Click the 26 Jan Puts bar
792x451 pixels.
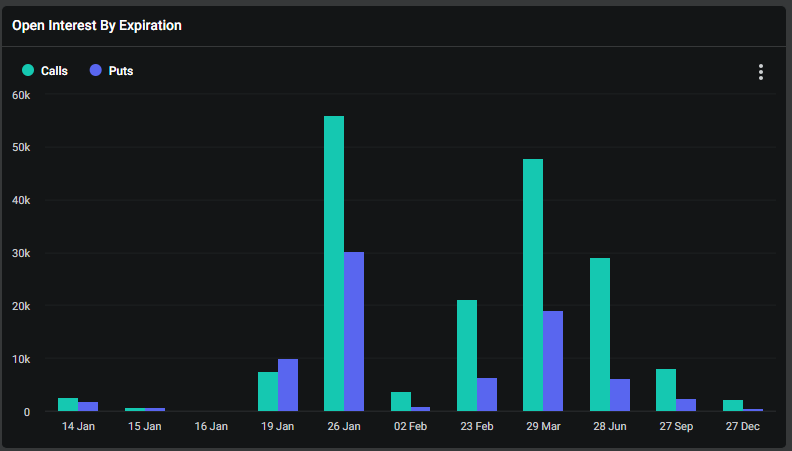tap(354, 331)
